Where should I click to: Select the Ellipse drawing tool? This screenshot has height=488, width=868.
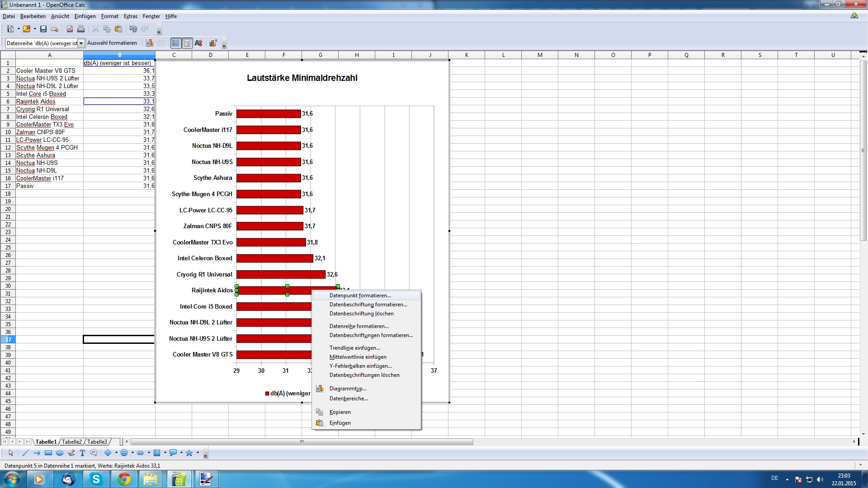(x=60, y=453)
